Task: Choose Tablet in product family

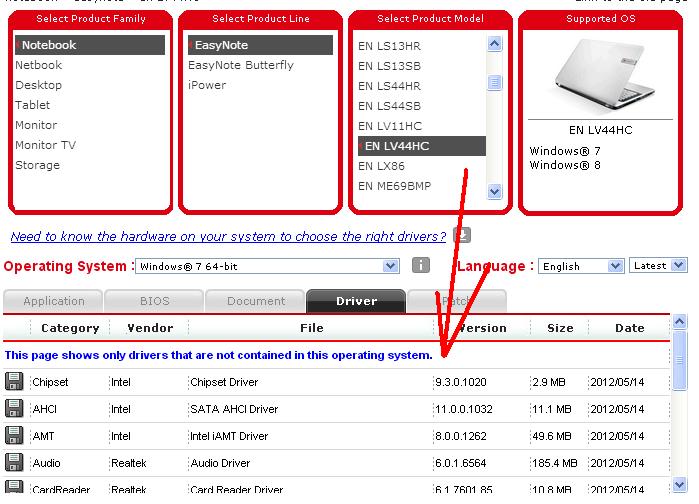Action: [x=33, y=105]
